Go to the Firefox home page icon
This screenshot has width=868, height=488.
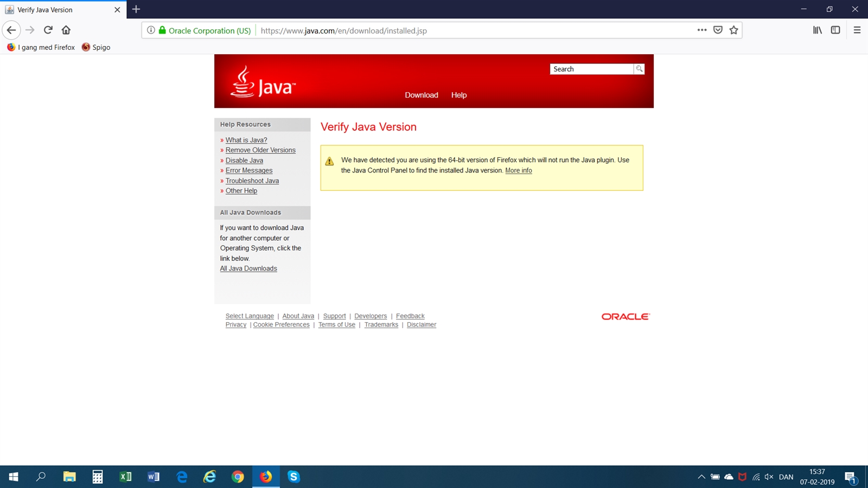(x=66, y=30)
